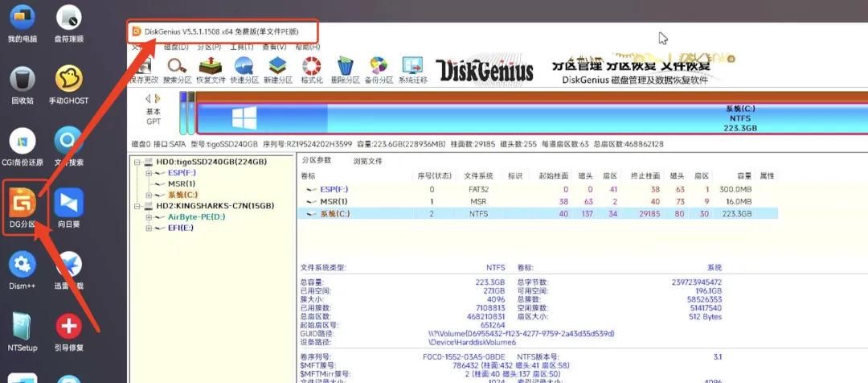Select AirByte-PE(D:) in the disk tree
The width and height of the screenshot is (868, 383).
click(197, 217)
